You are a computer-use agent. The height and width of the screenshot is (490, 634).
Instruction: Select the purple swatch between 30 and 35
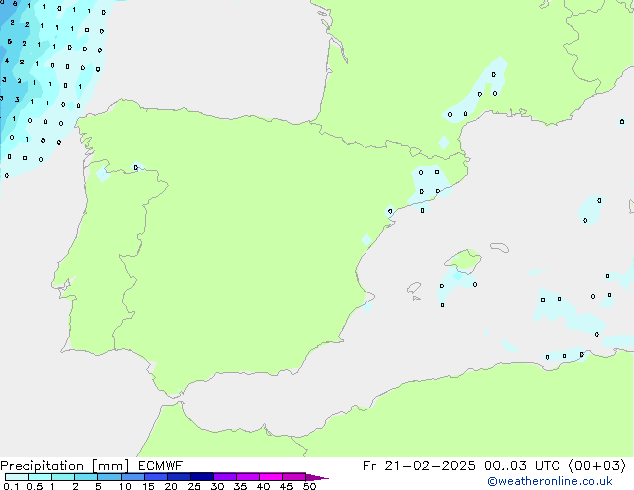tap(225, 477)
